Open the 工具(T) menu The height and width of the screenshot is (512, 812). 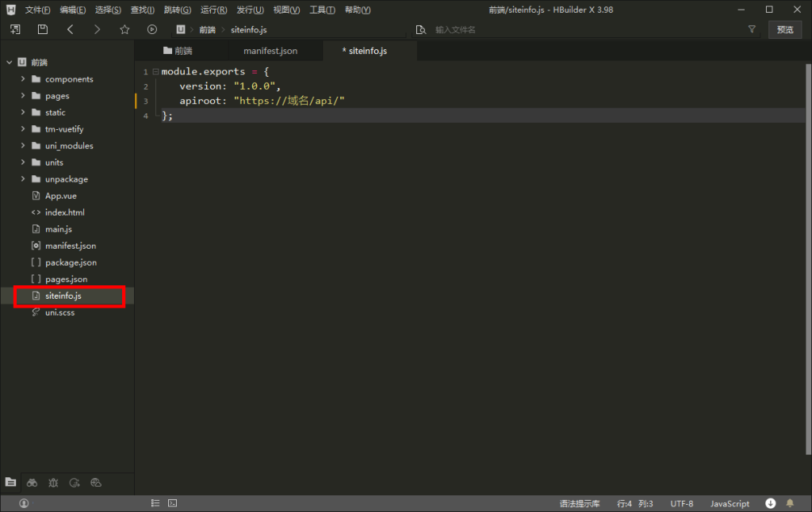(x=322, y=10)
